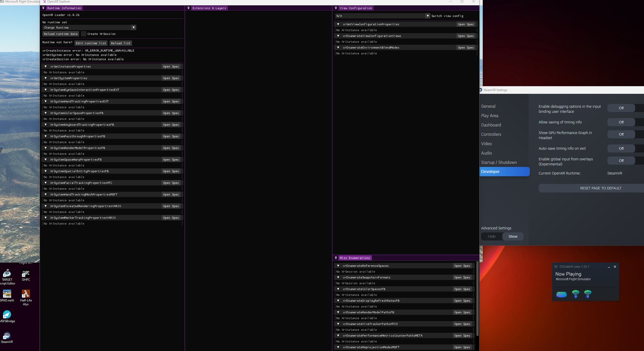Toggle 'Show GPU Performance Graph in Headset' switch
644x351 pixels.
click(x=621, y=134)
